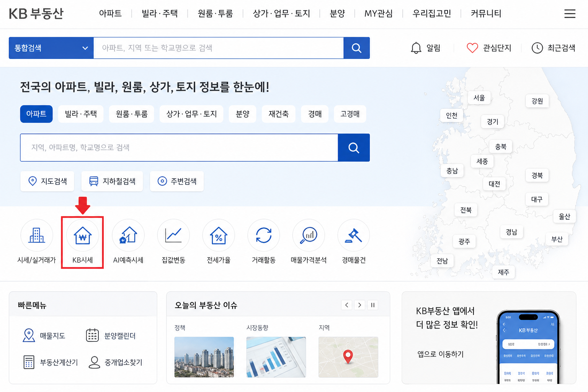Open 관심단지 heart favorites
This screenshot has height=392, width=588.
click(489, 48)
